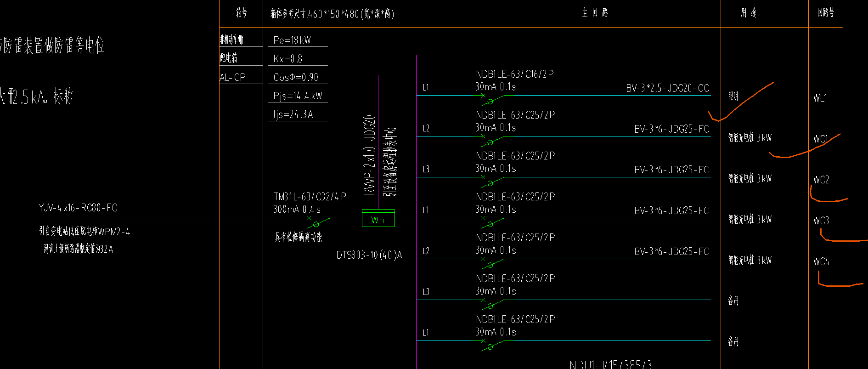Click the WC2 circuit number

click(821, 180)
